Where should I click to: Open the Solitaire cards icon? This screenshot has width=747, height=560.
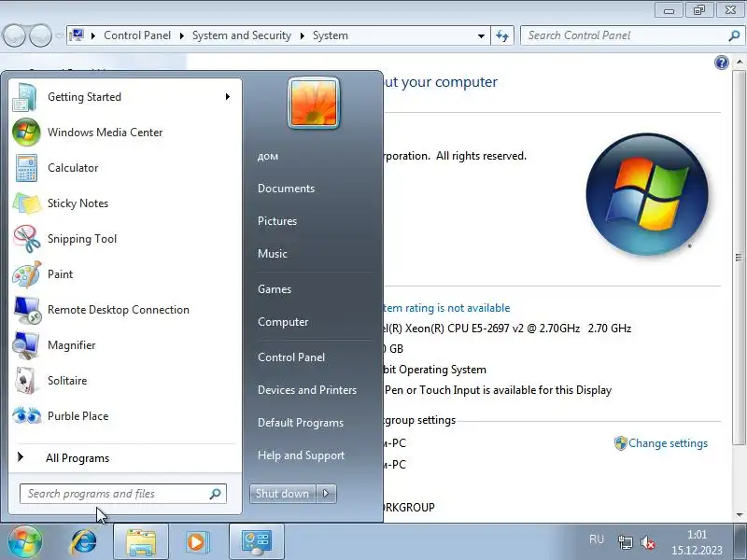[x=25, y=381]
